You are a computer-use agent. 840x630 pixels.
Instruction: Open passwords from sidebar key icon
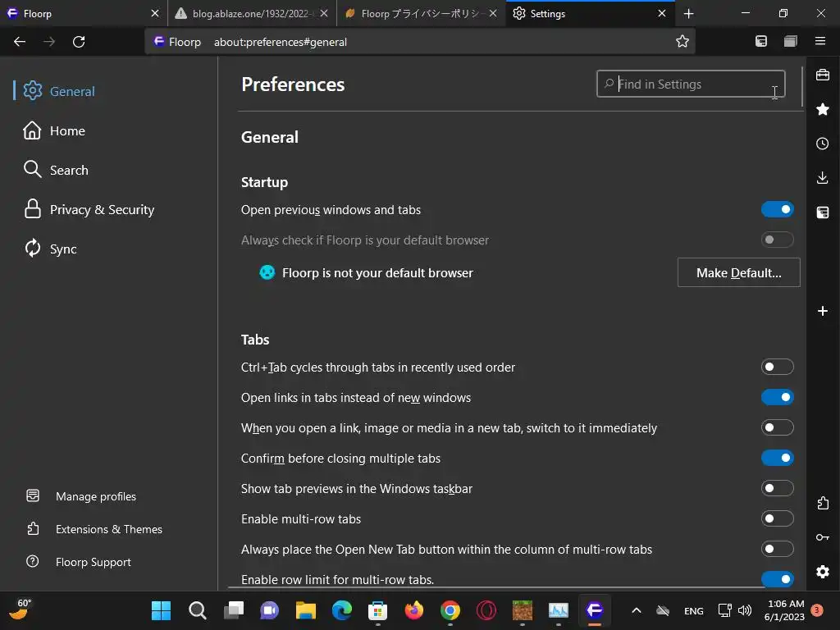coord(823,537)
